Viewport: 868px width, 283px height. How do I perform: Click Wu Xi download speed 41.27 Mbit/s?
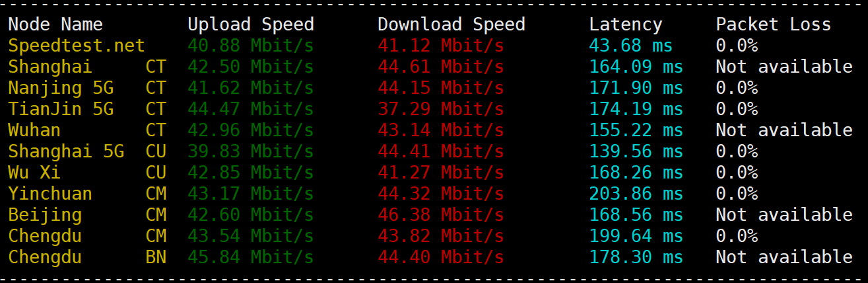(441, 173)
